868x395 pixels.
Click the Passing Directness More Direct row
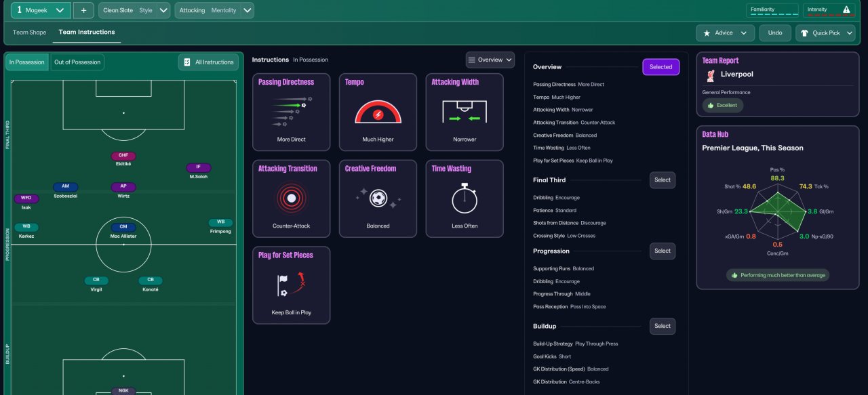[x=569, y=85]
